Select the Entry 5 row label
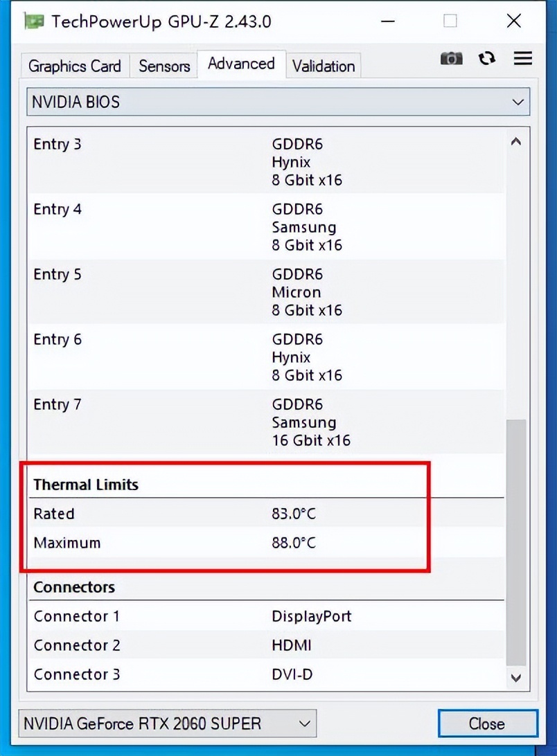Screen dimensions: 557x756 (x=58, y=274)
